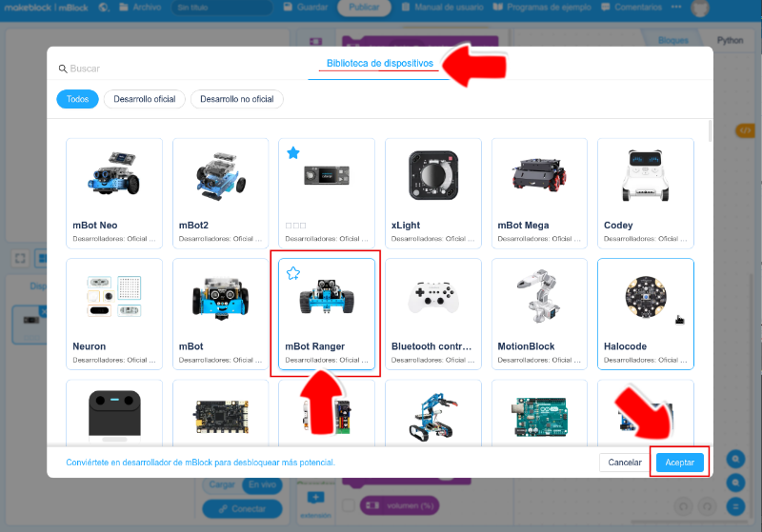Filter by Todos devices
762x532 pixels.
[x=77, y=99]
